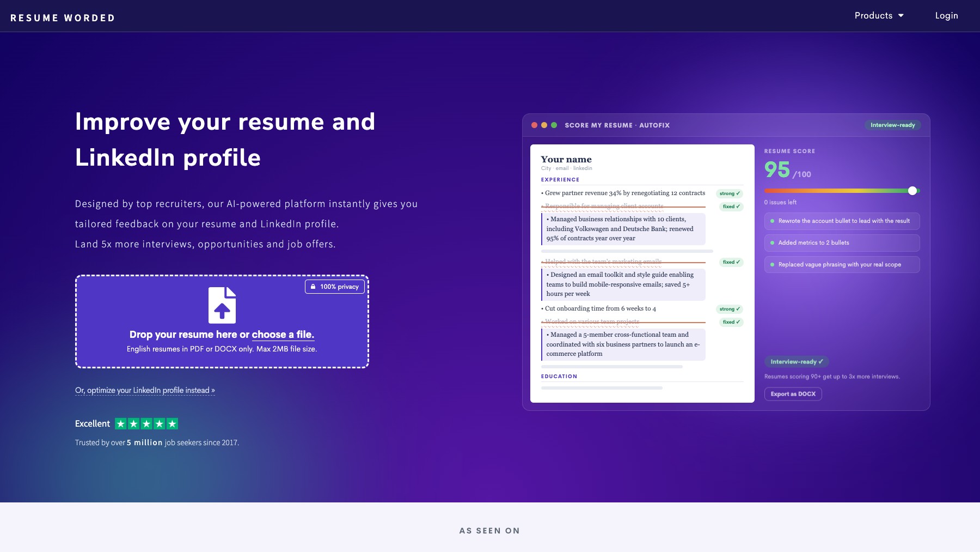Click the AS SEEN ON heading

489,531
